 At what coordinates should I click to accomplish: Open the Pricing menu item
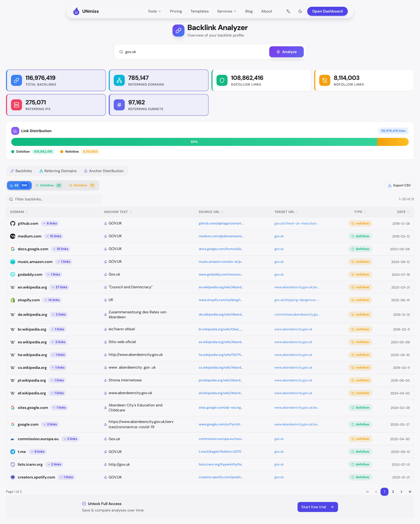point(176,11)
